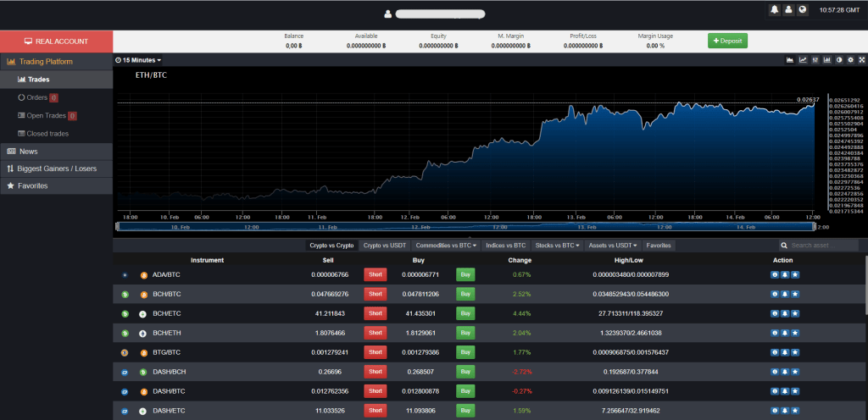Click right handle of chart range navigator
This screenshot has width=868, height=420.
(x=814, y=227)
